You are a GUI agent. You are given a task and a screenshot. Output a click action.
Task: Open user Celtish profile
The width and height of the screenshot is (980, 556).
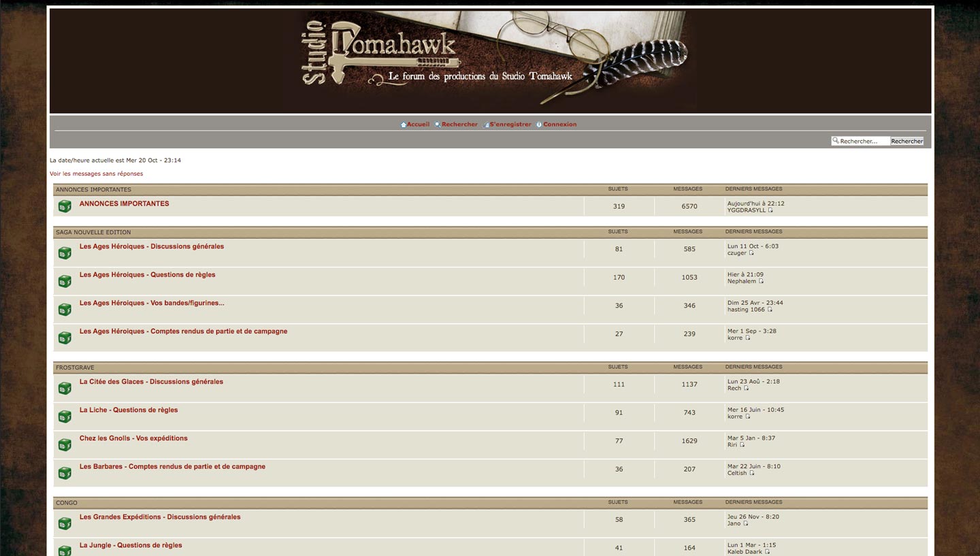click(737, 474)
